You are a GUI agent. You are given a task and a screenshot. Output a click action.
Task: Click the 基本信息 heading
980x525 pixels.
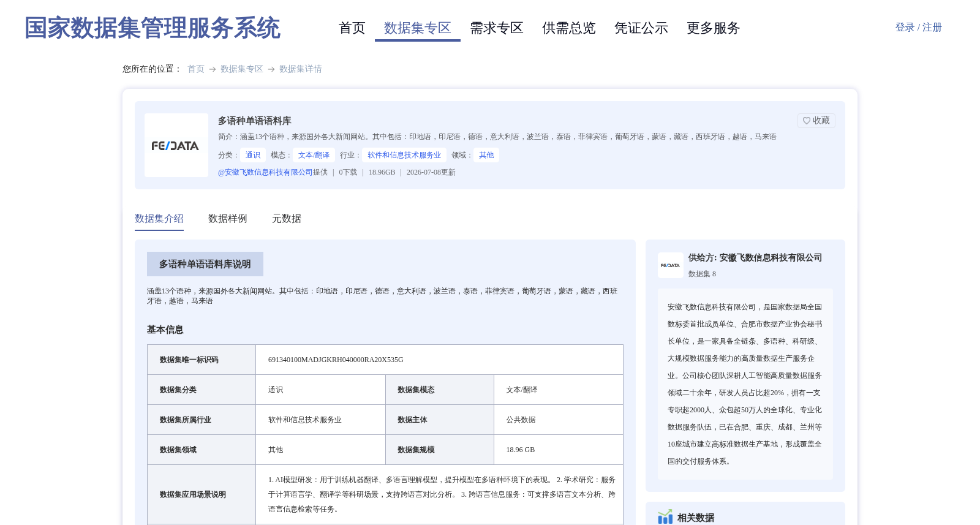(165, 330)
